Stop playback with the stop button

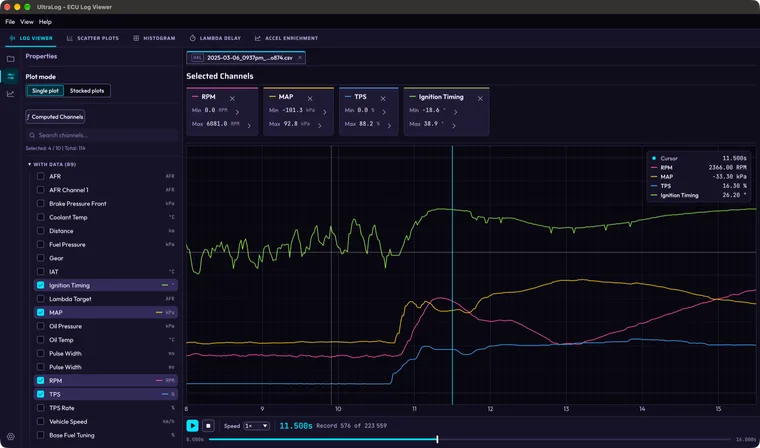coord(208,426)
